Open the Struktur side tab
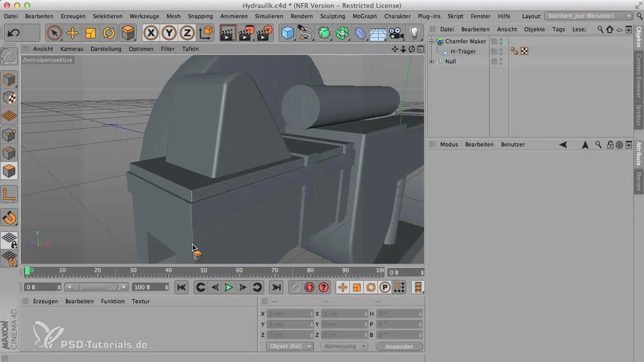The width and height of the screenshot is (644, 362). tap(639, 116)
